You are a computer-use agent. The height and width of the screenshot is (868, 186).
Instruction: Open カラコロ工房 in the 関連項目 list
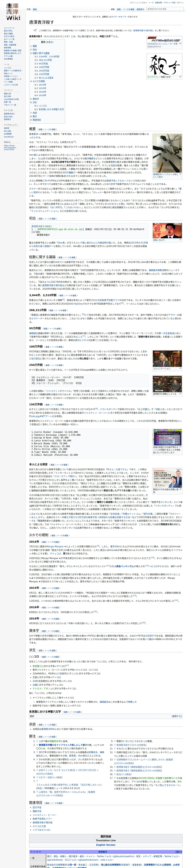point(39,826)
